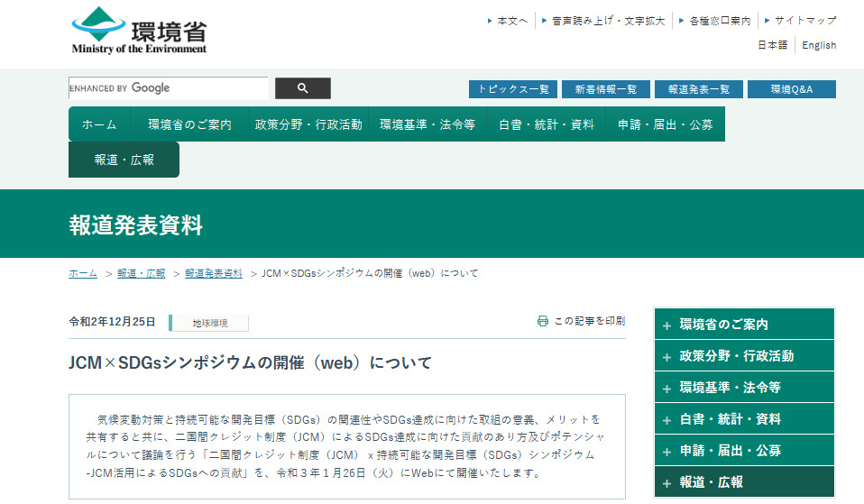
Task: Open 申請・届出・公募 navigation menu
Action: 665,124
